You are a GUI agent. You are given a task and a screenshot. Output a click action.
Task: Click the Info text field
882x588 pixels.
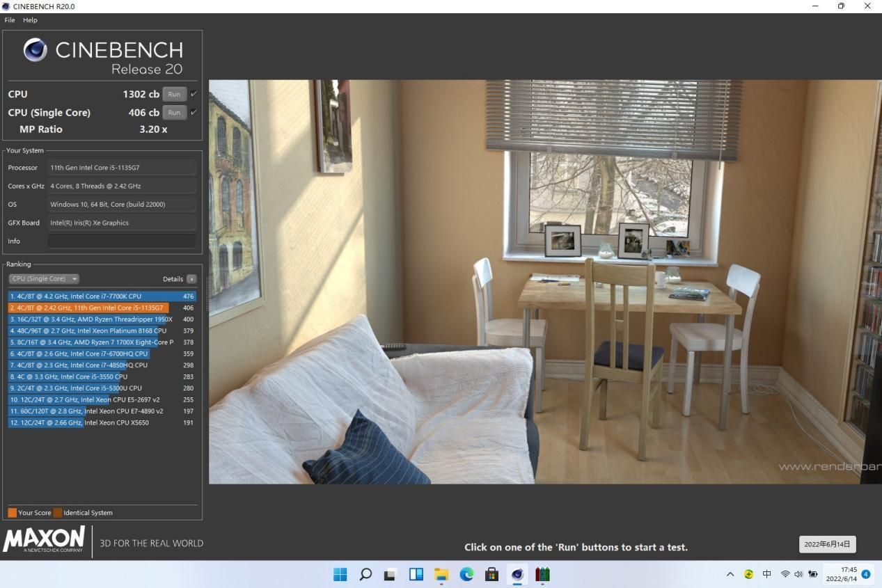(x=122, y=241)
